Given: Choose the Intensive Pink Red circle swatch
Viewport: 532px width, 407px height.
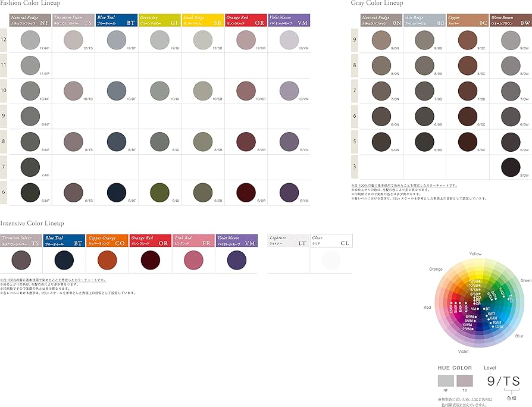Looking at the screenshot, I should tap(193, 260).
